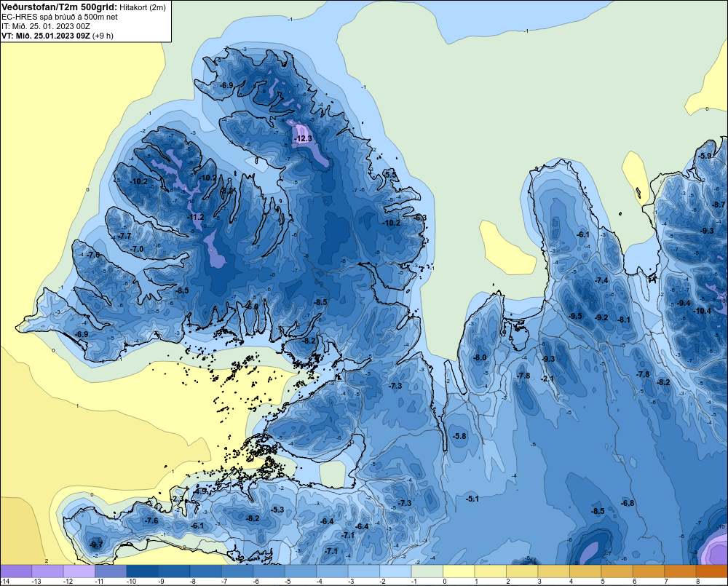Select the legend swatch between -12 and -11
The width and height of the screenshot is (728, 586).
[79, 571]
